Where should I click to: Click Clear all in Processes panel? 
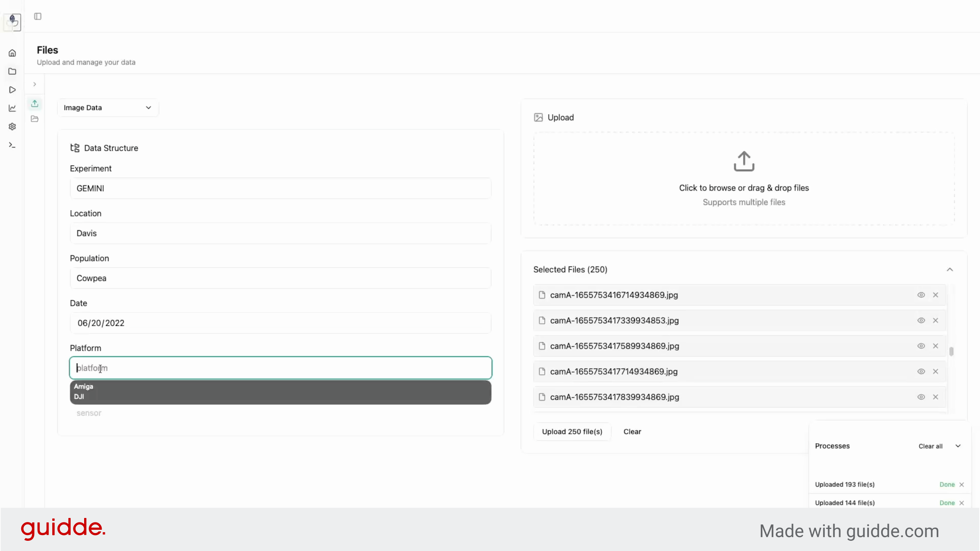(931, 446)
